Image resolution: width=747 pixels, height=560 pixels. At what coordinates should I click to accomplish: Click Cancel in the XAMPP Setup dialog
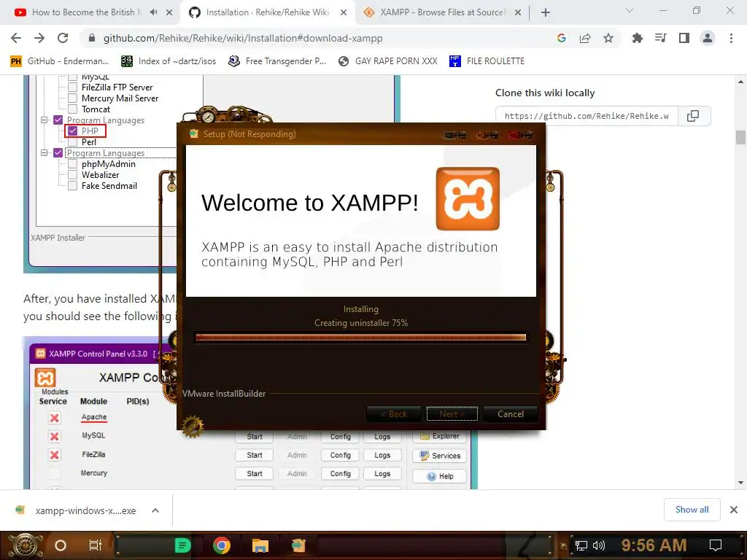[x=510, y=414]
